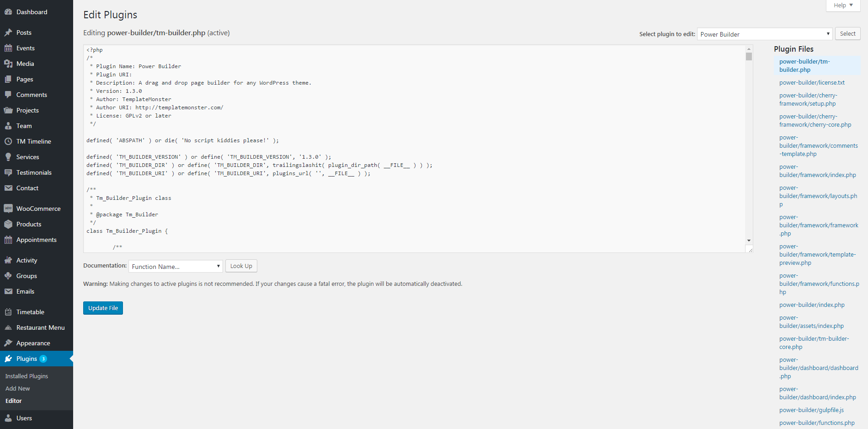This screenshot has height=429, width=868.
Task: Open the Installed Plugins submenu item
Action: tap(27, 376)
